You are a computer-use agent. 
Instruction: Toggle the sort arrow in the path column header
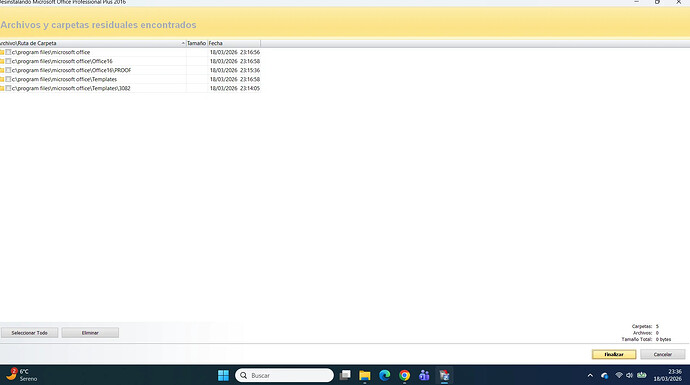183,43
